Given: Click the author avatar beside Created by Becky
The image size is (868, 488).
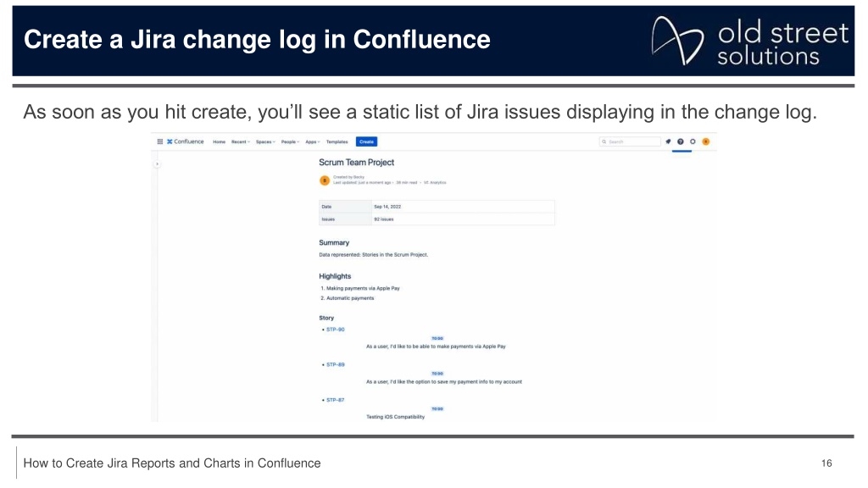Looking at the screenshot, I should coord(325,180).
